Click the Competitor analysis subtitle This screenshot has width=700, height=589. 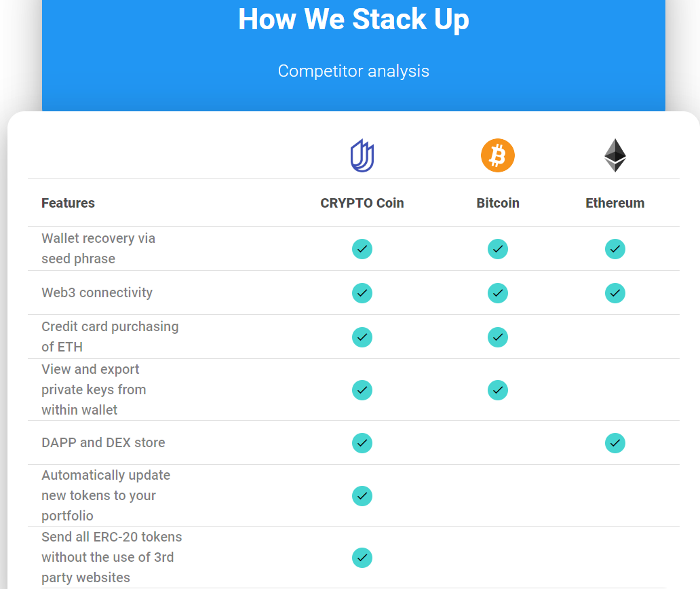[x=353, y=71]
